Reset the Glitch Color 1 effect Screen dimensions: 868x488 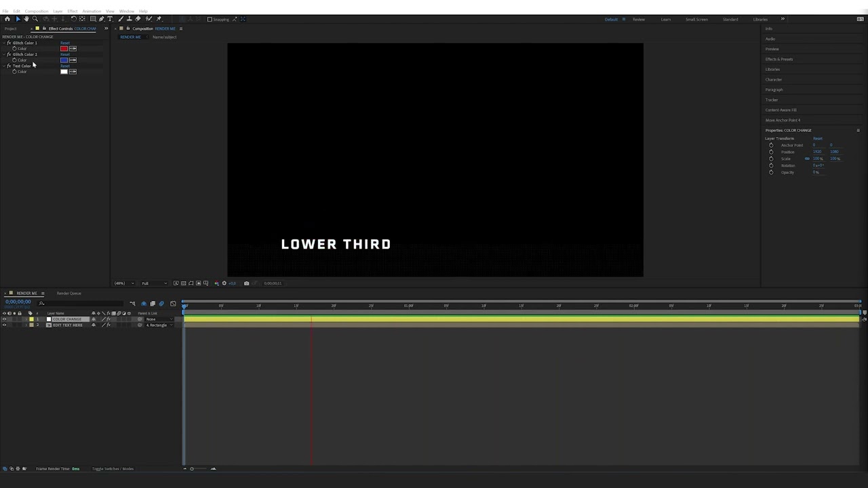click(65, 43)
